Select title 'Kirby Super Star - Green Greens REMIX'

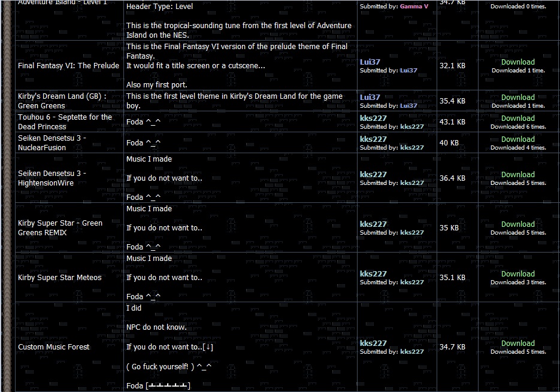tap(60, 228)
